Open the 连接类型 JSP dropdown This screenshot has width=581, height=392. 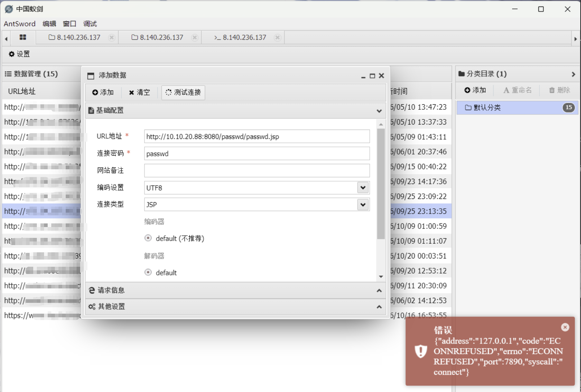(x=363, y=205)
